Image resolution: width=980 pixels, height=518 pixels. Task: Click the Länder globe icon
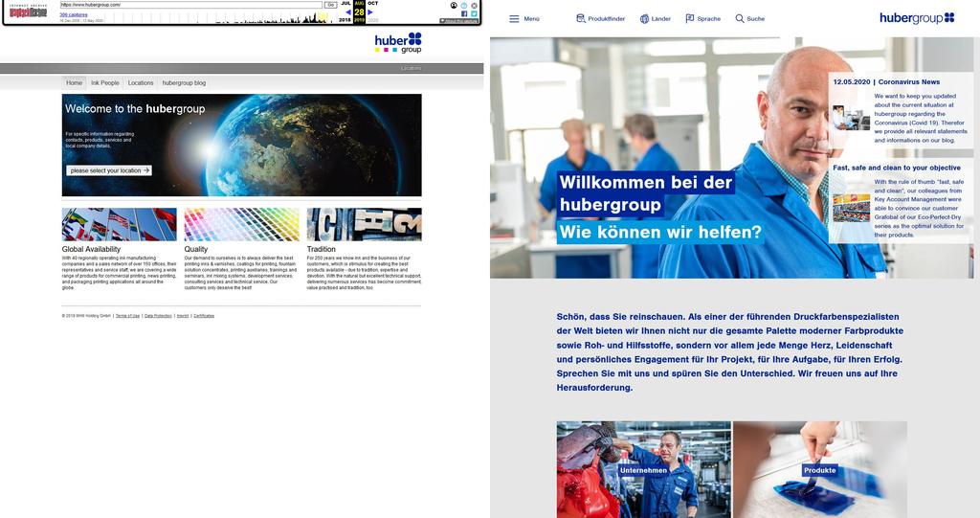[644, 19]
